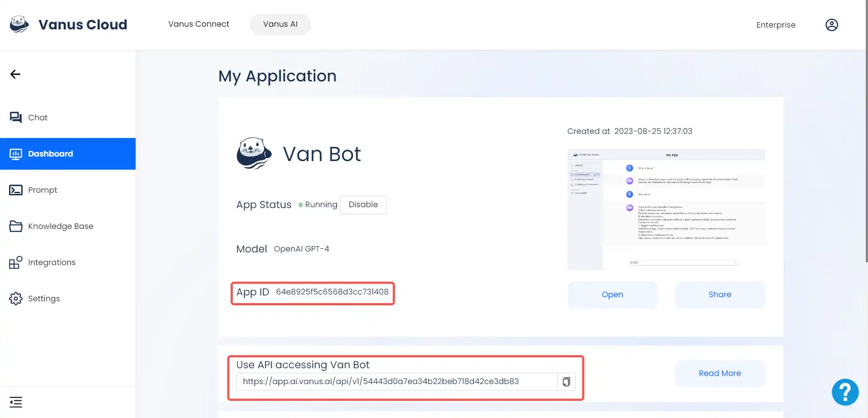Select the Vanus AI tab
This screenshot has height=418, width=868.
(x=280, y=24)
